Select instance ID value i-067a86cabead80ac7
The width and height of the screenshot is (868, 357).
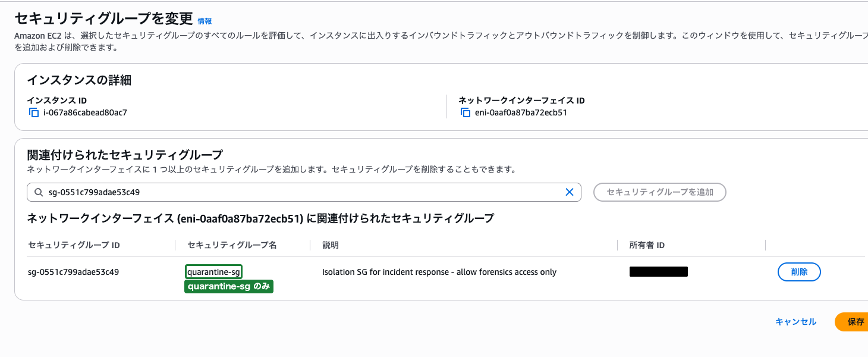85,112
